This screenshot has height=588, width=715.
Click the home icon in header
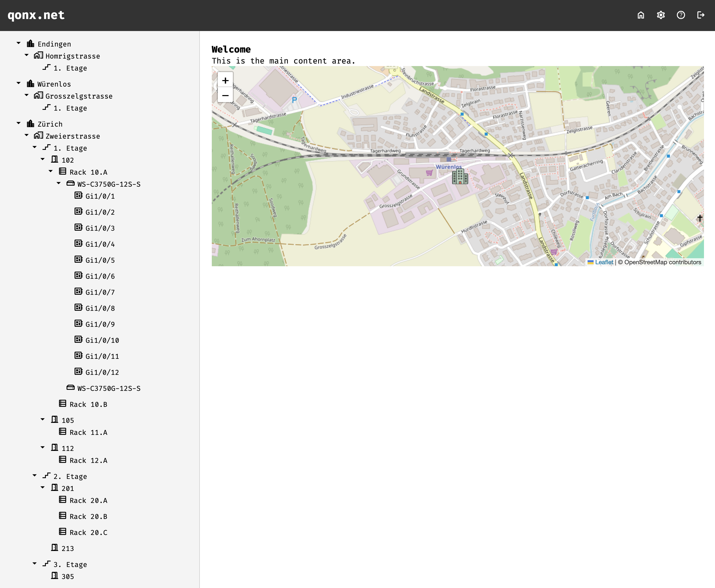(640, 15)
